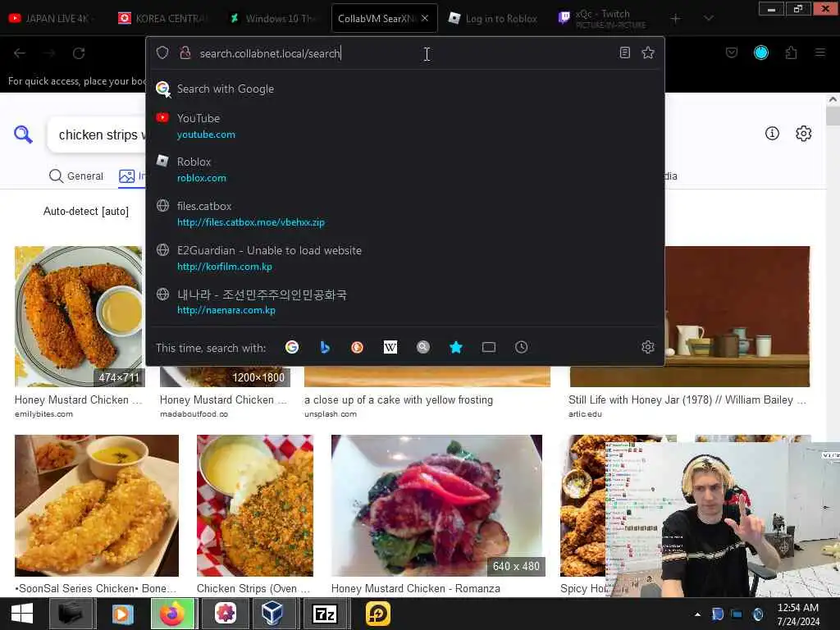Click madaboutfood.co source text
Viewport: 840px width, 630px height.
(194, 413)
